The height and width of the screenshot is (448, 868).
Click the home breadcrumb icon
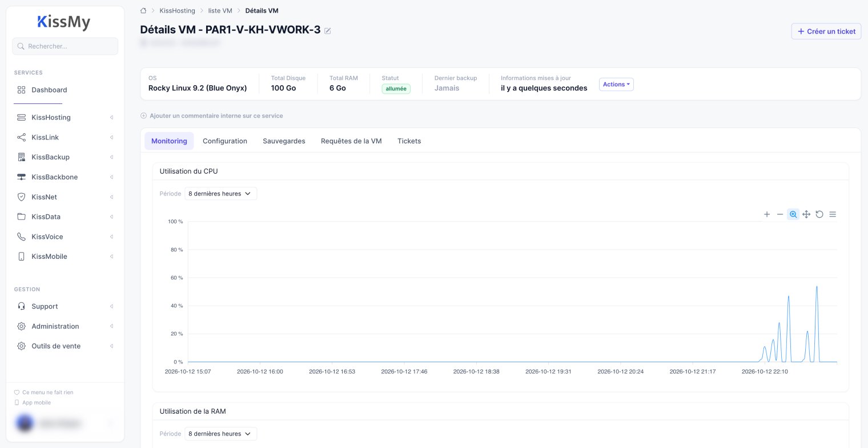point(143,10)
